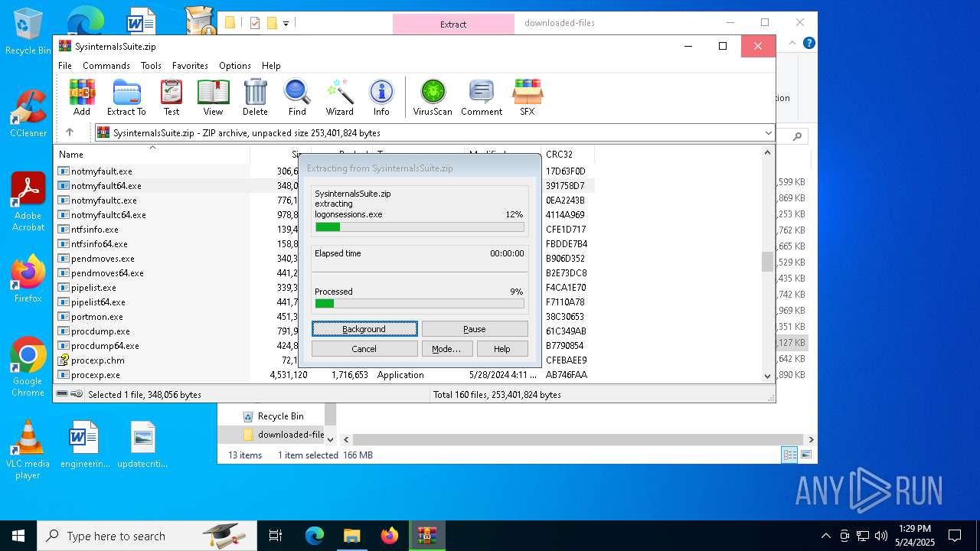Open Task View taskbar button
980x551 pixels.
[276, 536]
